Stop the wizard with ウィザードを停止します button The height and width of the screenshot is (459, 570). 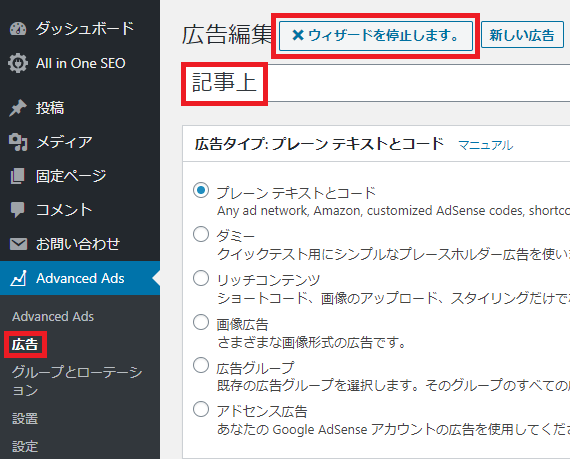[376, 36]
